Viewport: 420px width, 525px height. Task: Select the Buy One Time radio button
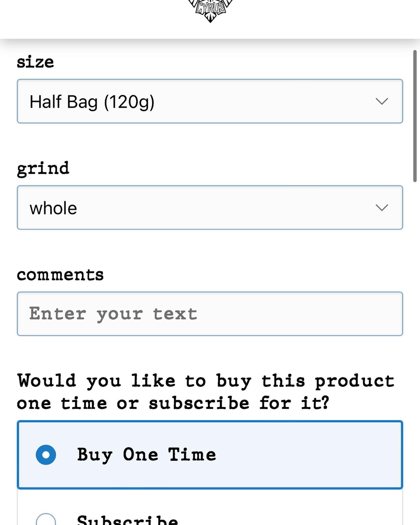pyautogui.click(x=46, y=455)
